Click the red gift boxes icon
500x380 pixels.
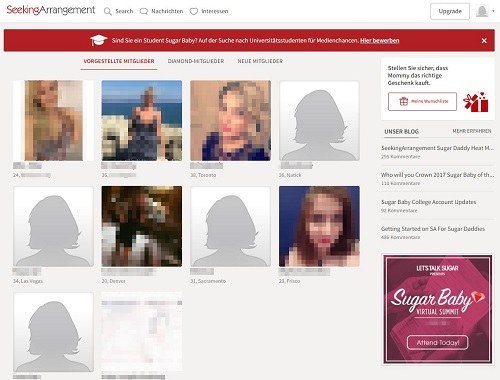click(x=476, y=102)
